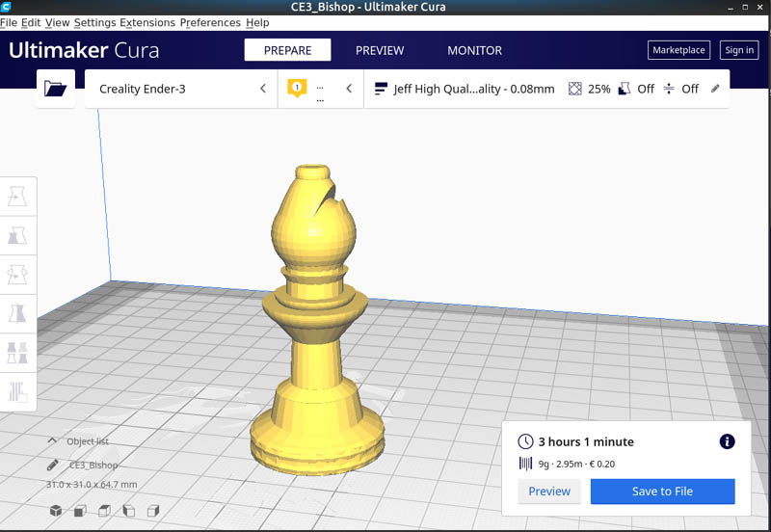Switch to 3D perspective view cube icon

click(x=56, y=510)
